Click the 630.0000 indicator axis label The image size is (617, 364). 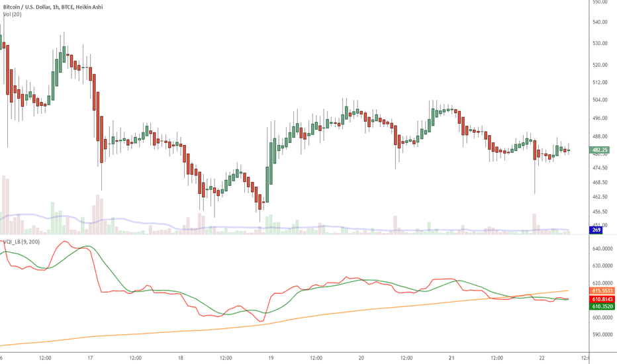602,265
